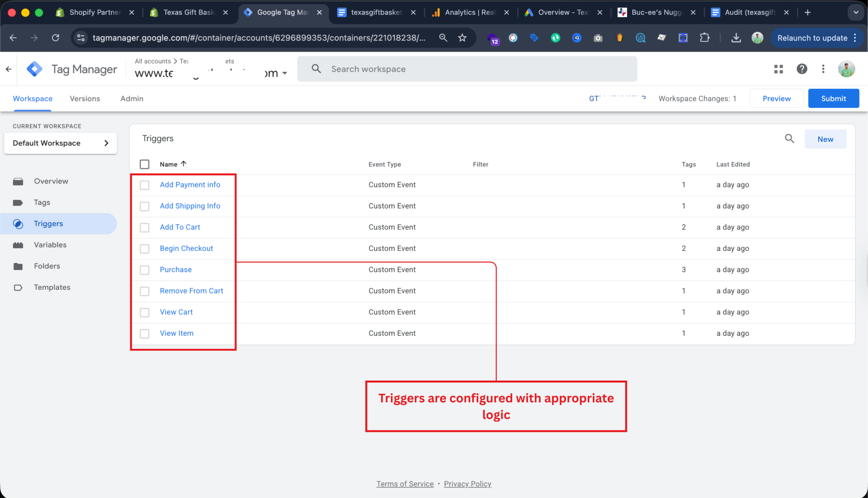The image size is (868, 498).
Task: Check the Purchase trigger checkbox
Action: [x=144, y=270]
